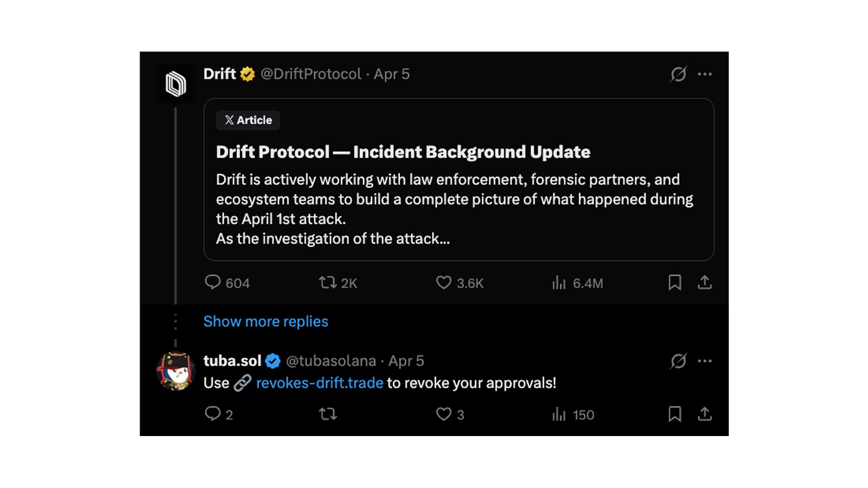The width and height of the screenshot is (868, 488).
Task: Repost tuba.sol's reply
Action: click(x=328, y=414)
